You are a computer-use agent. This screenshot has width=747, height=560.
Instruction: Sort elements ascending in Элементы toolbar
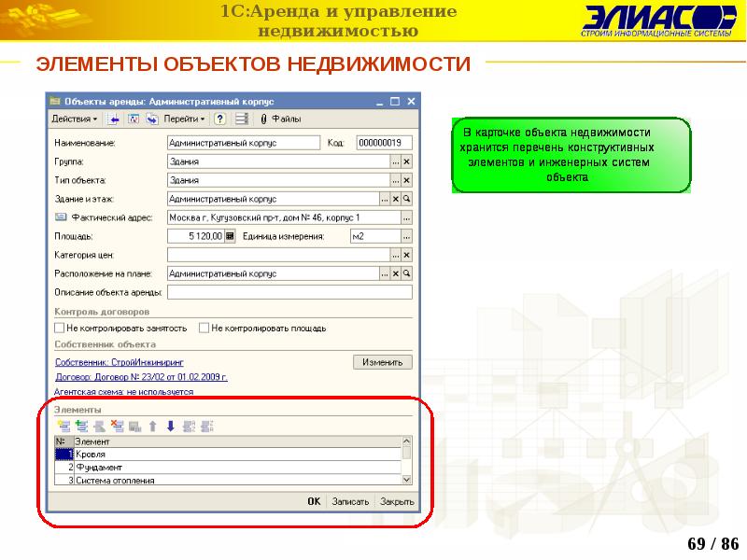point(189,427)
